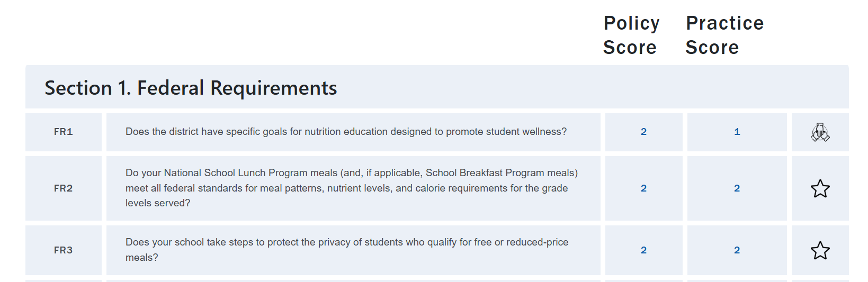Click the FR2 row label
Image resolution: width=868 pixels, height=282 pixels.
point(64,188)
